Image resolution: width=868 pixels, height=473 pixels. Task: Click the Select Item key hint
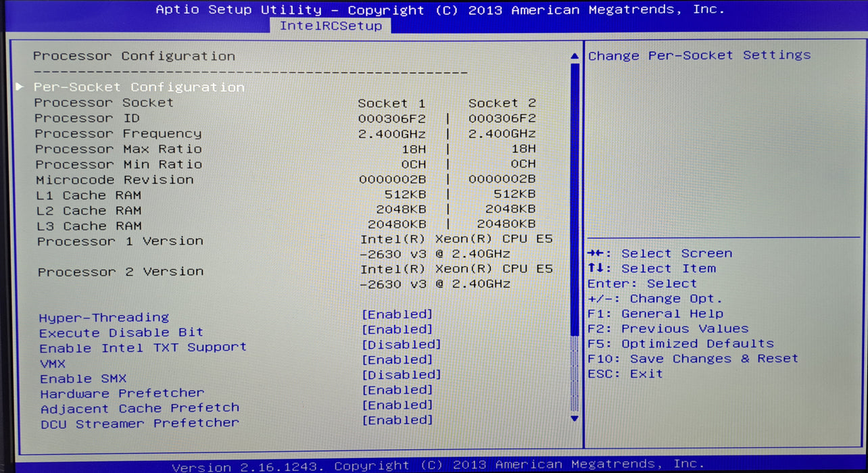coord(652,268)
